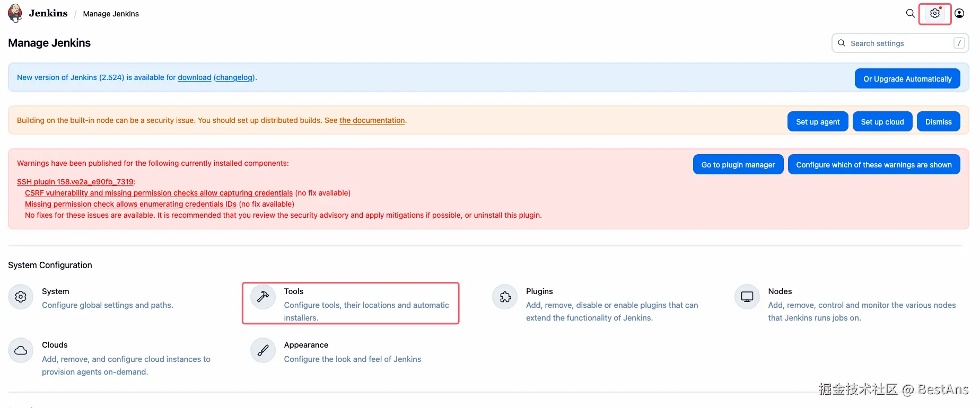Open the user account icon
This screenshot has height=408, width=980.
[x=959, y=13]
